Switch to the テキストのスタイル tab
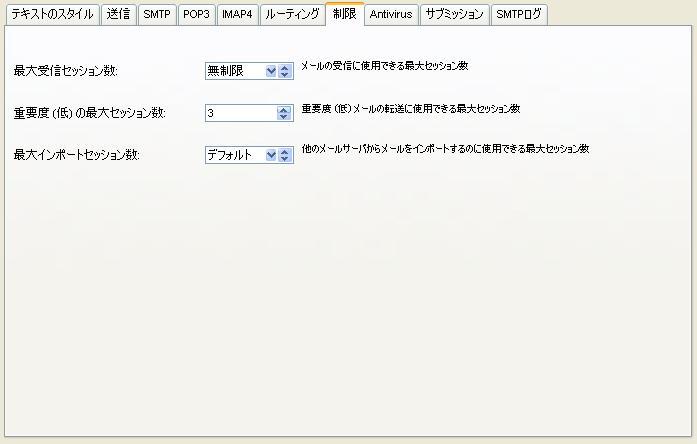 coord(52,15)
